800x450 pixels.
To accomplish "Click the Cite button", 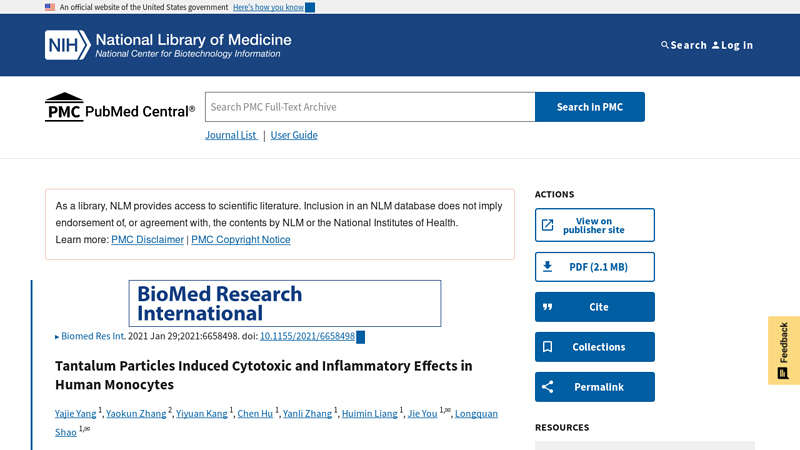I will click(x=595, y=307).
